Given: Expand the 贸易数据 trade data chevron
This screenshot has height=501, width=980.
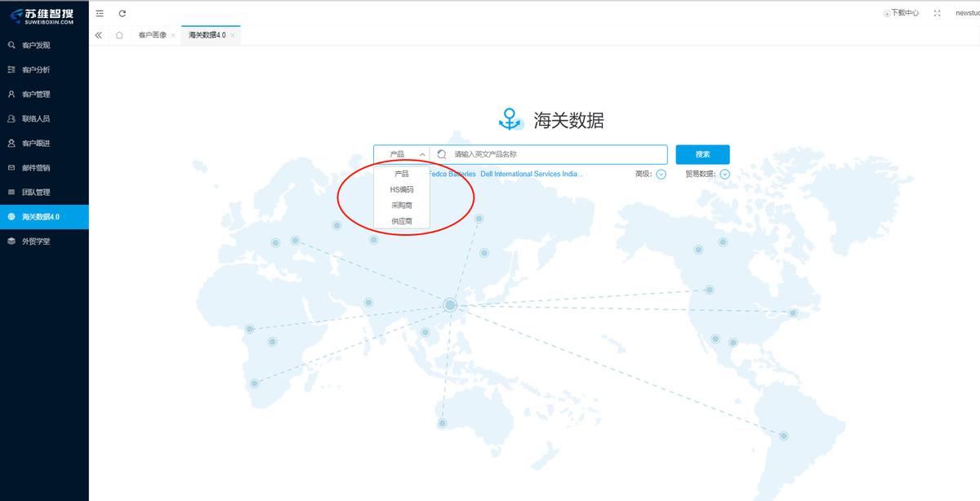Looking at the screenshot, I should (725, 174).
